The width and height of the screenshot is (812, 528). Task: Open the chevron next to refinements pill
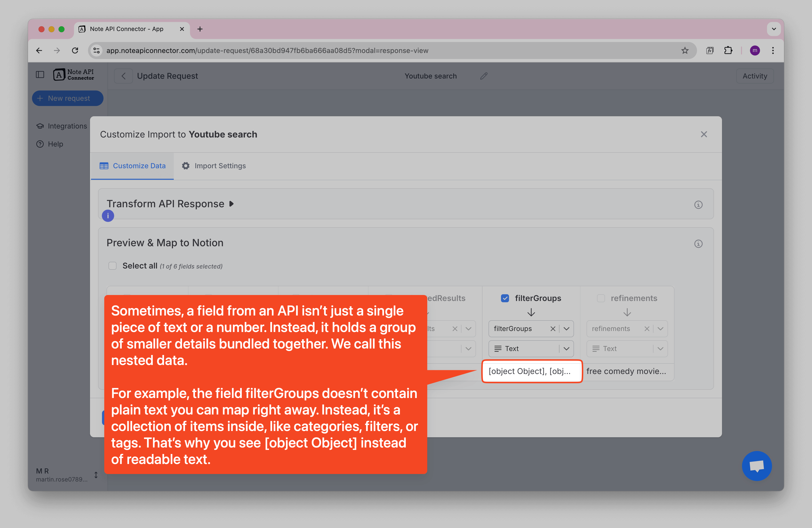click(660, 328)
